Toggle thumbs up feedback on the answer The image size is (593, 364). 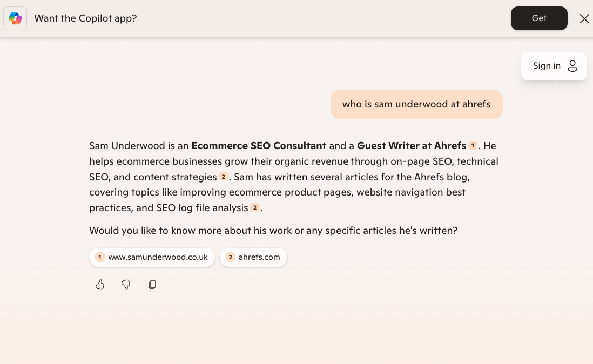click(x=100, y=285)
